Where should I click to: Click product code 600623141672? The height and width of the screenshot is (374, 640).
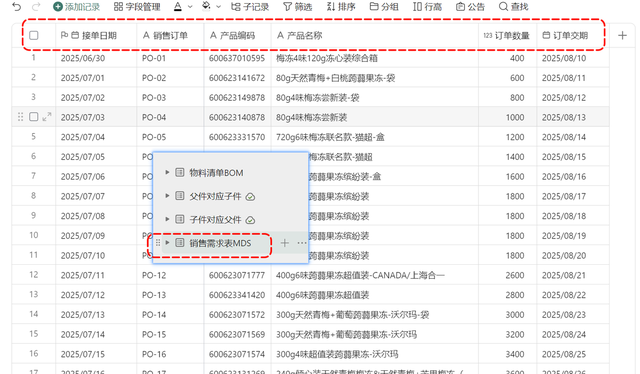click(237, 78)
